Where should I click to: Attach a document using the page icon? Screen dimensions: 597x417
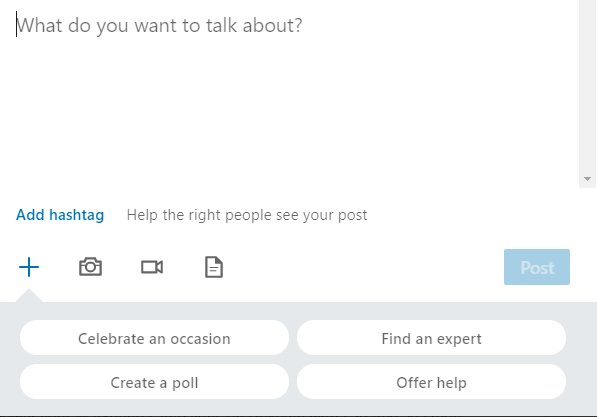(214, 267)
